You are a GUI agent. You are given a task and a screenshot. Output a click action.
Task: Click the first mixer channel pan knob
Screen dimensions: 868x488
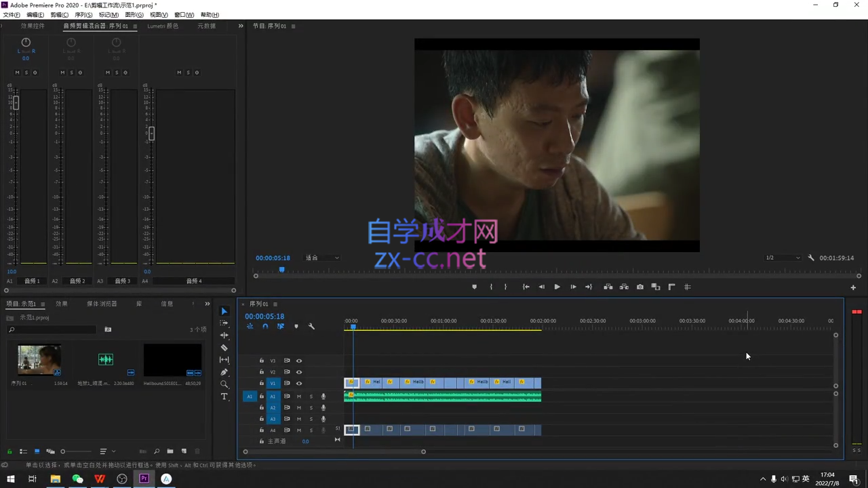point(26,42)
